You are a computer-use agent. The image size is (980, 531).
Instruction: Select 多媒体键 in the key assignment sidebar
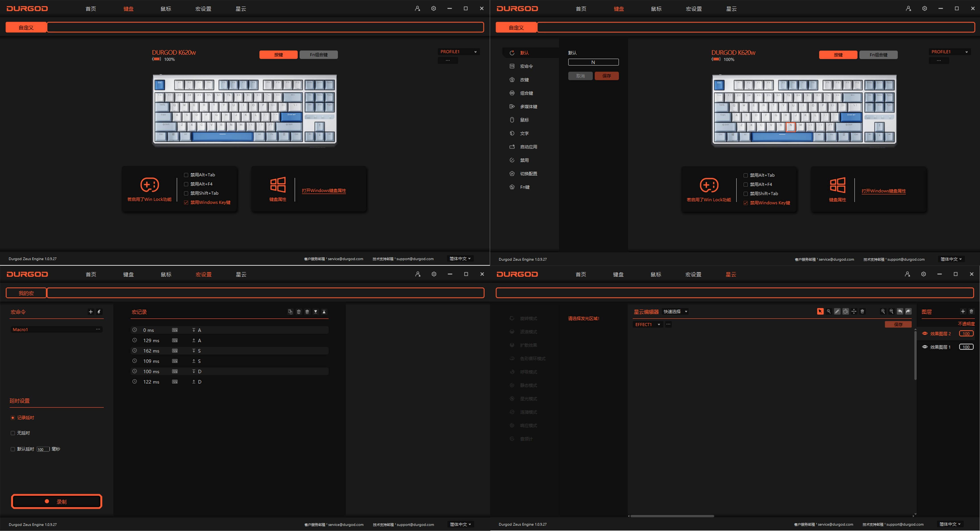tap(529, 106)
